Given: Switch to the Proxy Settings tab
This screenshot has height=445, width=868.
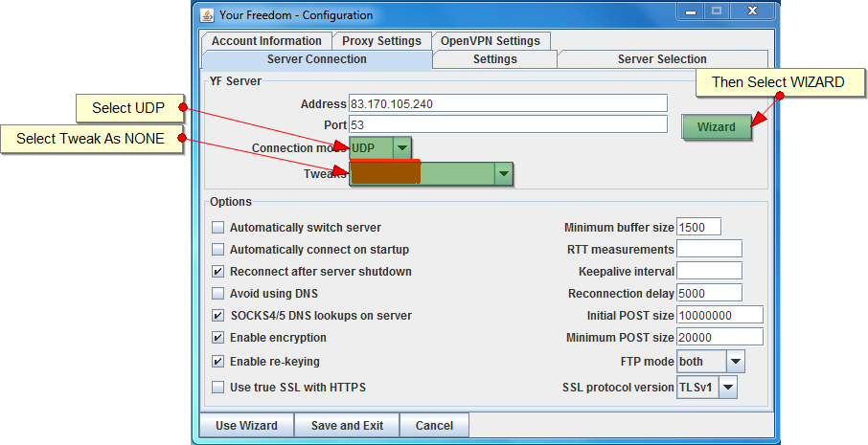Looking at the screenshot, I should pos(381,41).
